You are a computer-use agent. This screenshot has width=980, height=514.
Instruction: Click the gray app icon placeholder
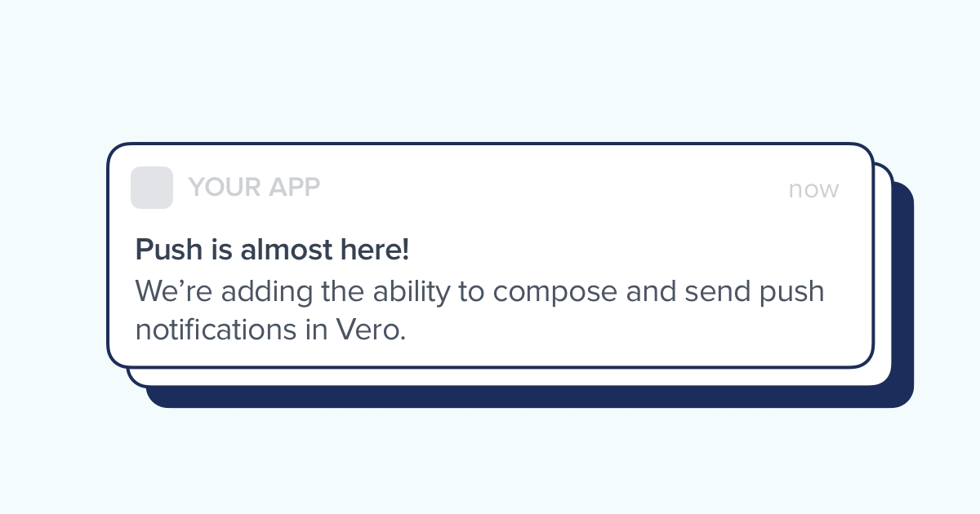[152, 188]
